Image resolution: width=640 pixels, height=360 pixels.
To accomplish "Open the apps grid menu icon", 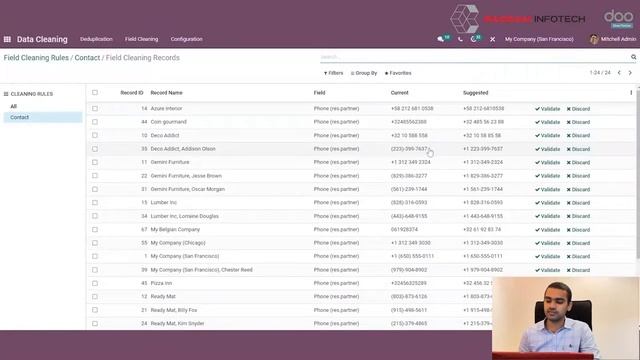I will coord(7,39).
